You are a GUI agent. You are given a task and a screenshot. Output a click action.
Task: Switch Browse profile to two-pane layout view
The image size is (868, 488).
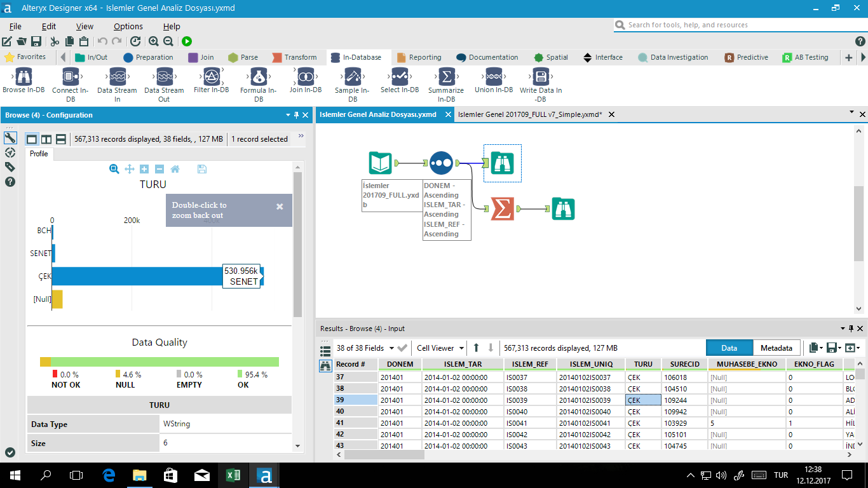click(x=46, y=139)
